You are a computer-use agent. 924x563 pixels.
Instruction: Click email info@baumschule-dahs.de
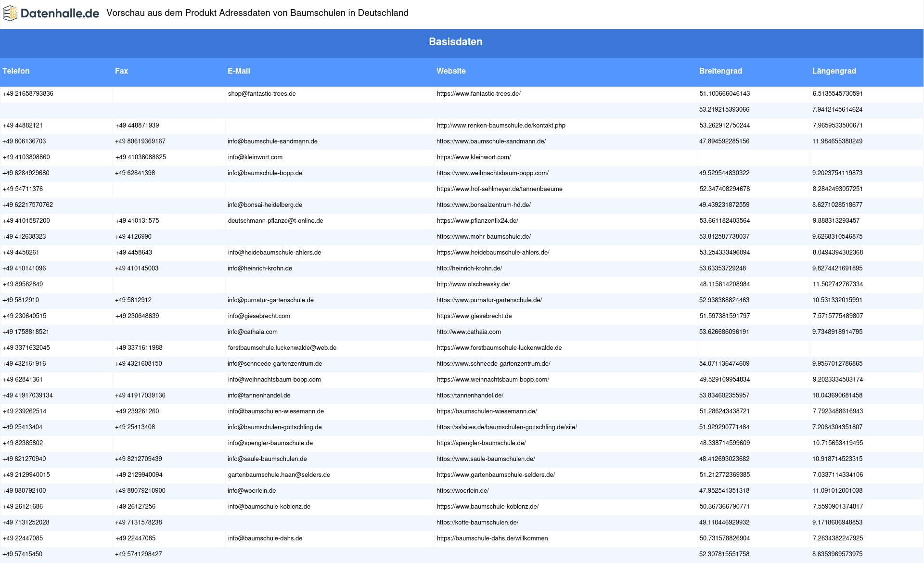pos(265,538)
